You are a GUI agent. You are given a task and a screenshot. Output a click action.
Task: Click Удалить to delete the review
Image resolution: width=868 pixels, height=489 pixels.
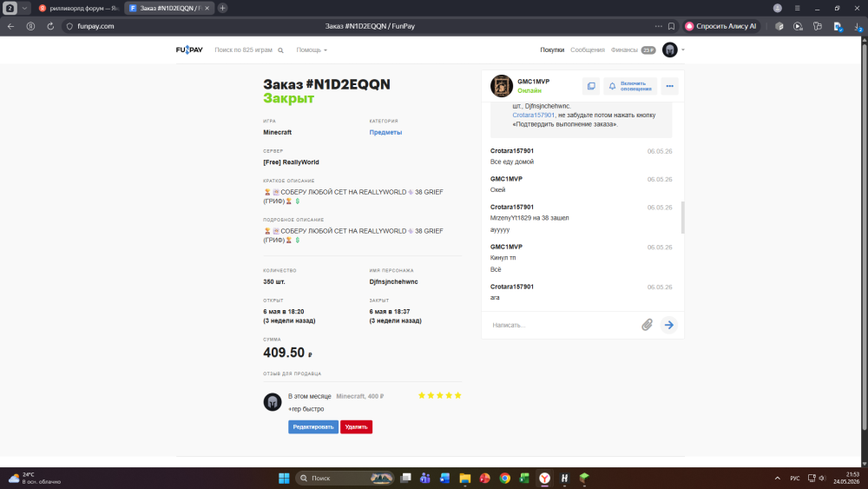(356, 427)
